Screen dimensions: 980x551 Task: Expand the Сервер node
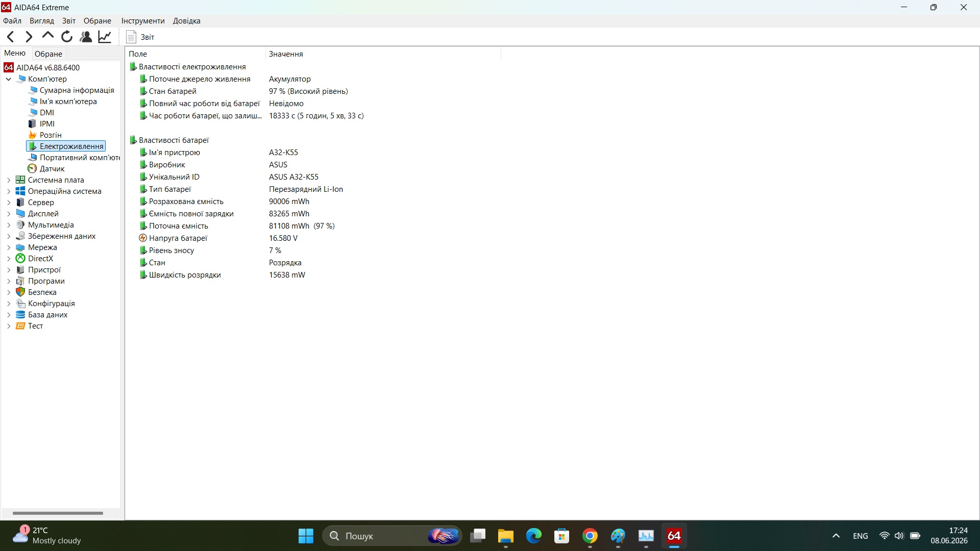[x=9, y=203]
